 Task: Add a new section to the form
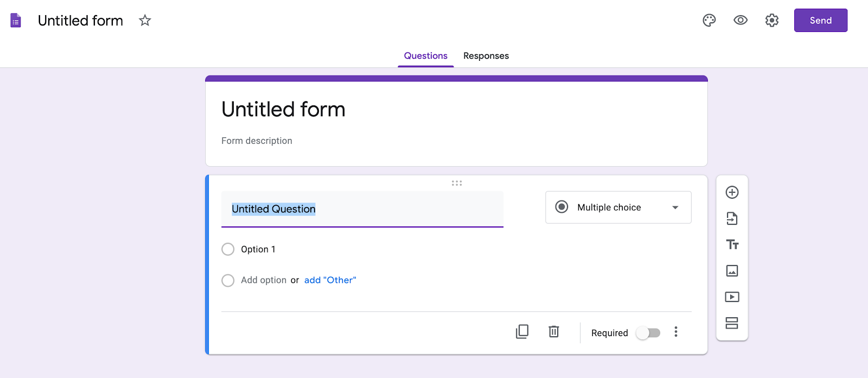(x=732, y=323)
